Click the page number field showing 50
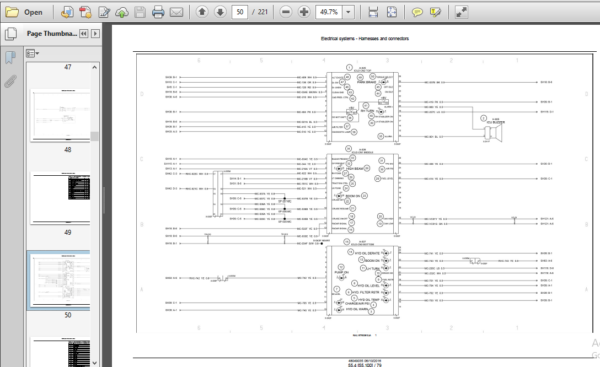The image size is (600, 367). click(x=240, y=12)
